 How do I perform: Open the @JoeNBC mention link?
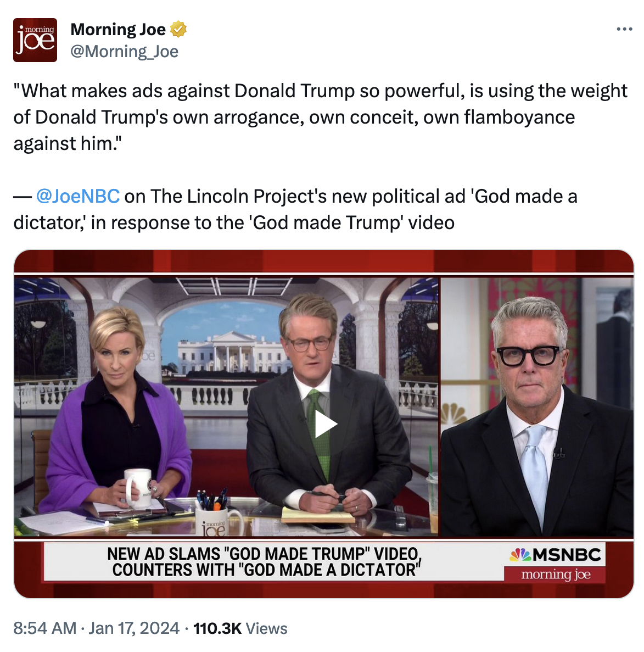tap(78, 196)
